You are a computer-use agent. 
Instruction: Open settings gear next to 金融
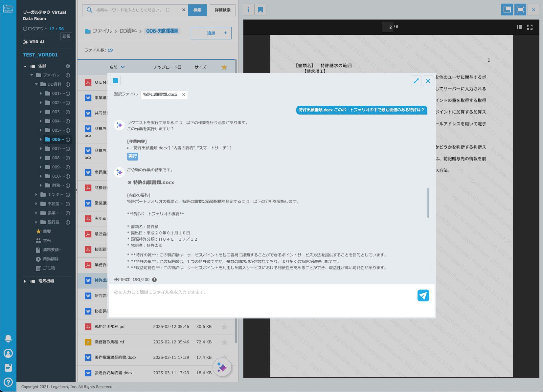coord(68,66)
